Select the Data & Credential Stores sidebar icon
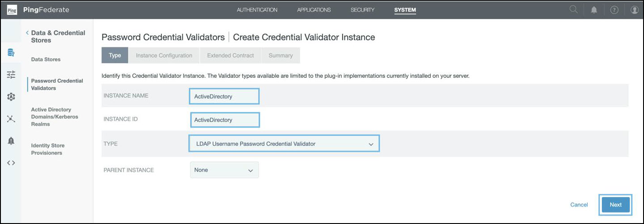 11,53
